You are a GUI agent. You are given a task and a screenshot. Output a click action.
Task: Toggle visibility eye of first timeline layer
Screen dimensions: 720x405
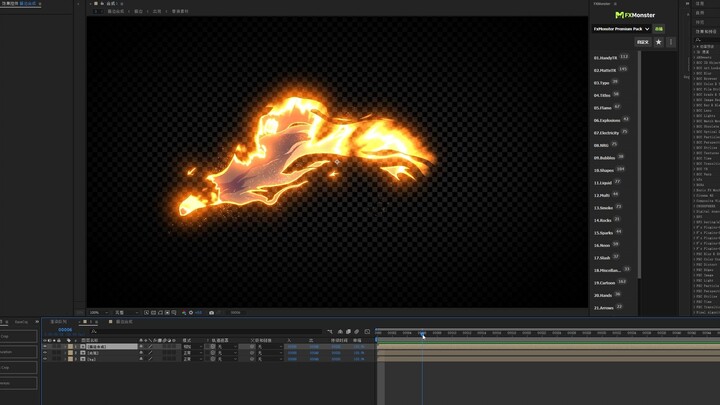point(45,346)
